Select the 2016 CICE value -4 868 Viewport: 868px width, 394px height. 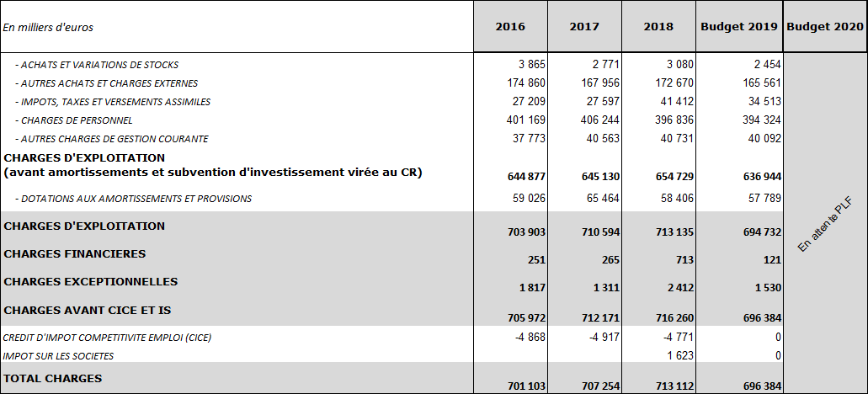click(528, 338)
